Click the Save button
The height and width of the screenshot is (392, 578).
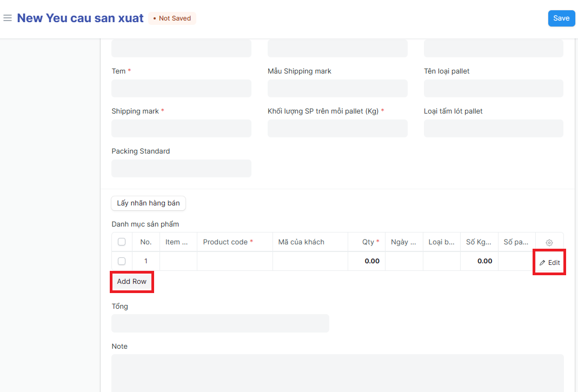561,18
